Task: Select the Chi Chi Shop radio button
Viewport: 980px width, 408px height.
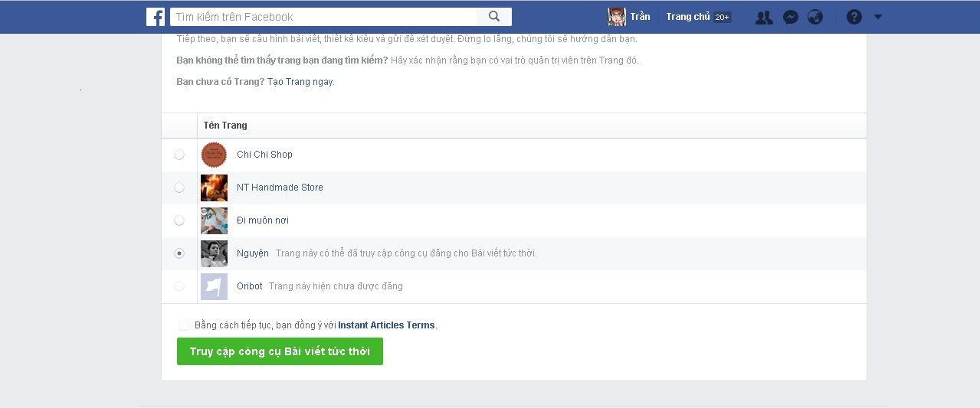Action: click(179, 155)
